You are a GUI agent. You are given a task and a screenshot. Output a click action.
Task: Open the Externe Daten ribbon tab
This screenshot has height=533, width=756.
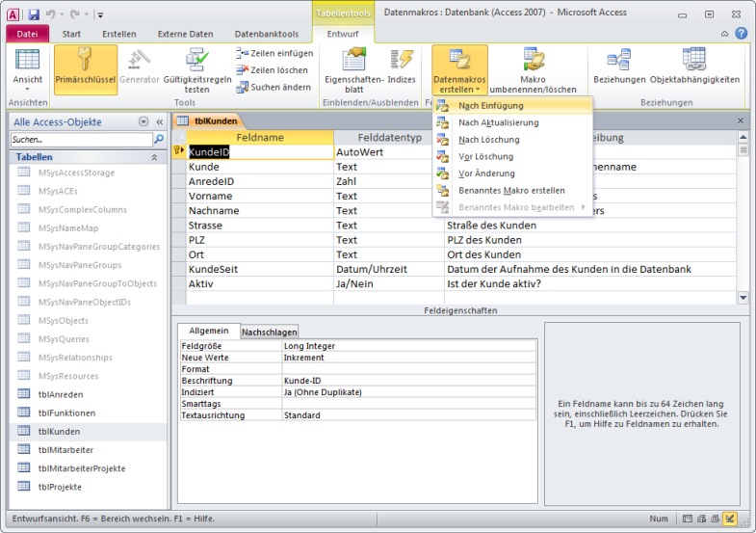point(186,34)
